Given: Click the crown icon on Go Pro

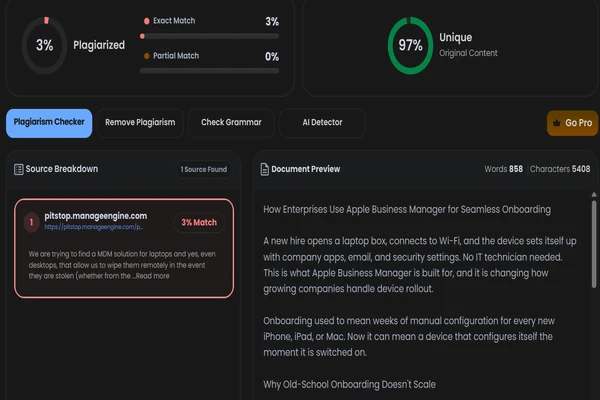Looking at the screenshot, I should (x=557, y=123).
